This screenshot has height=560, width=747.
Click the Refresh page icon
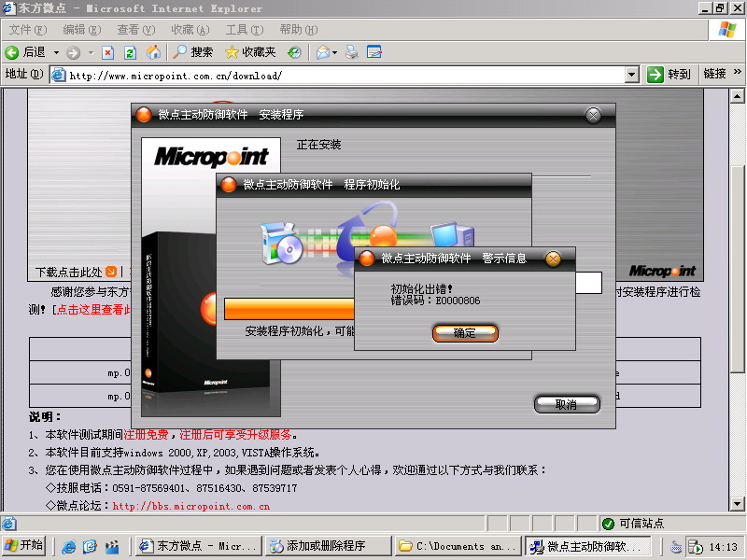tap(131, 52)
